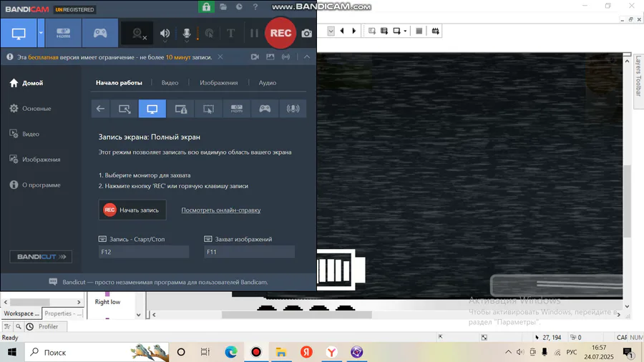The height and width of the screenshot is (362, 644).
Task: Open О программе in sidebar
Action: (35, 185)
